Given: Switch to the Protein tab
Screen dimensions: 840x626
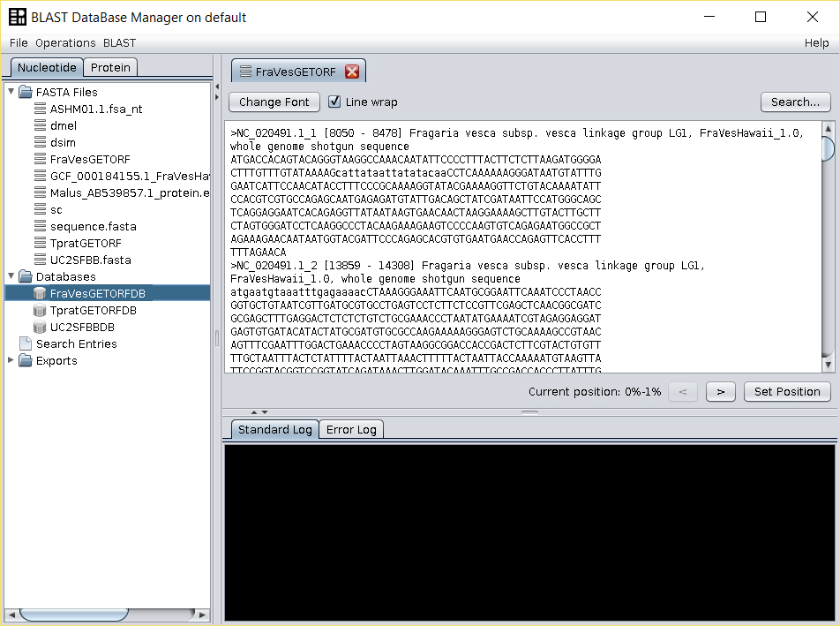Looking at the screenshot, I should [x=110, y=67].
